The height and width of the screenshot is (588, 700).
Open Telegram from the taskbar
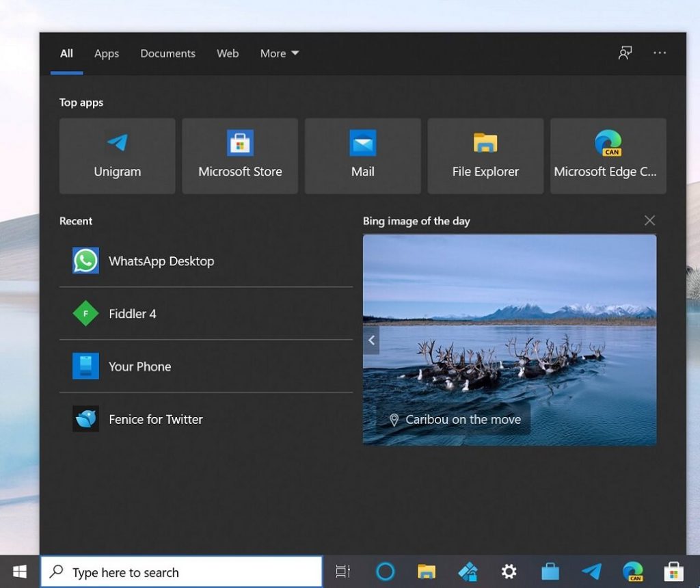click(x=591, y=571)
